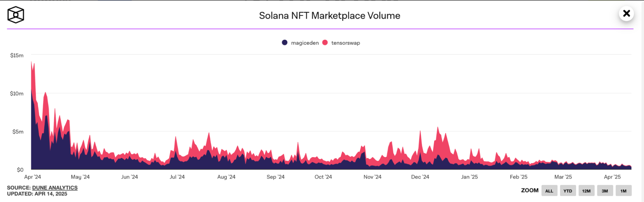Click the chart title Solana NFT Marketplace Volume
The height and width of the screenshot is (202, 644).
(330, 15)
